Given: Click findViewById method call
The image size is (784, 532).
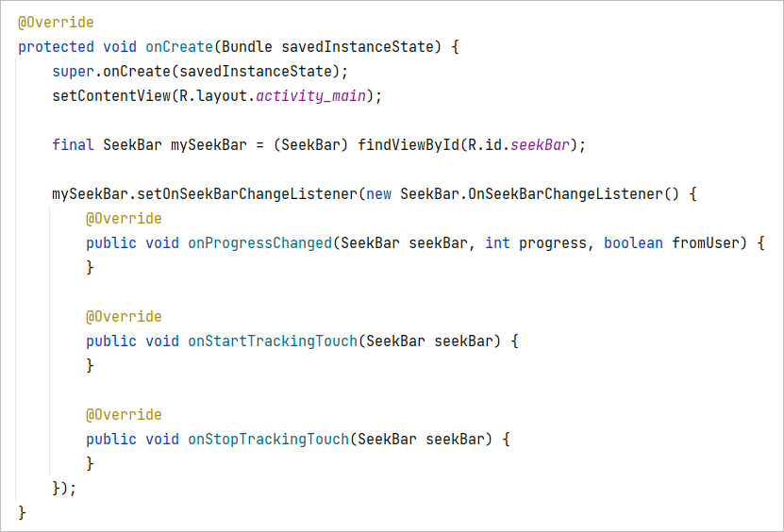Looking at the screenshot, I should (409, 145).
